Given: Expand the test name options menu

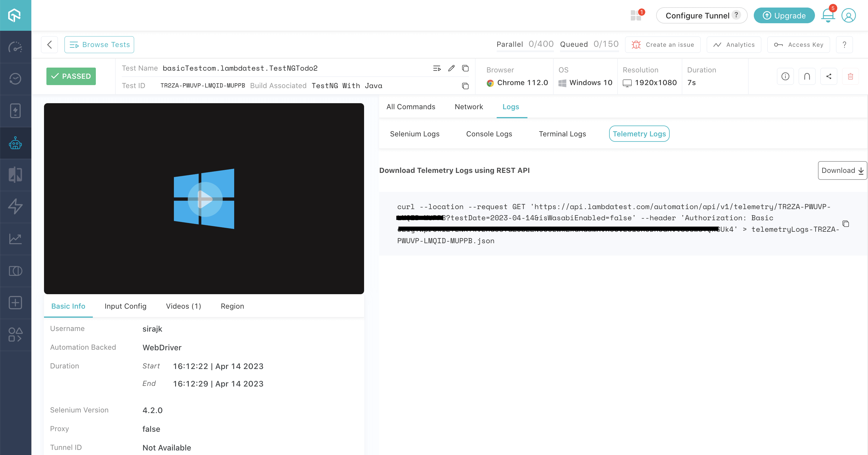Looking at the screenshot, I should 437,68.
